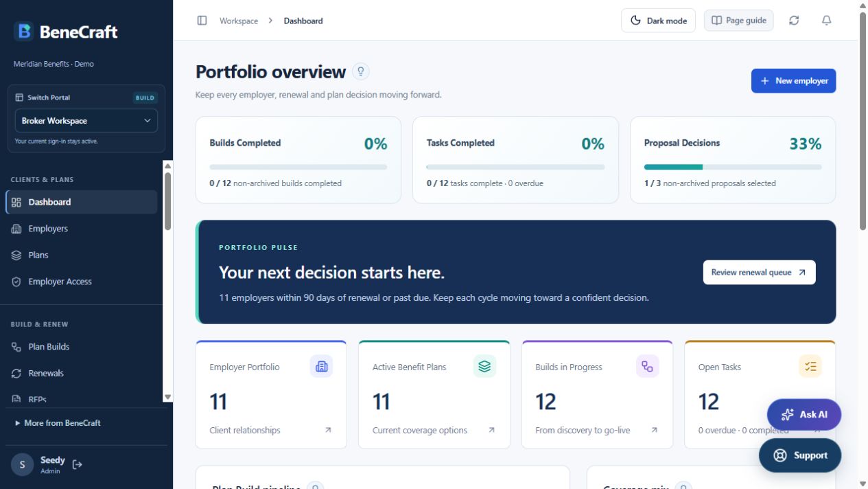Click the 'Current coverage options' caption
This screenshot has width=868, height=489.
tap(420, 430)
